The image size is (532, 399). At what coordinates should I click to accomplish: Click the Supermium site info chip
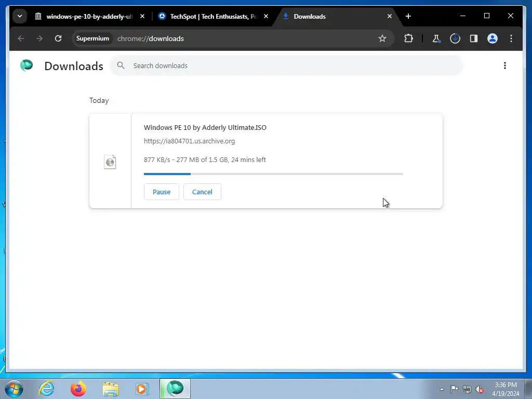click(92, 38)
